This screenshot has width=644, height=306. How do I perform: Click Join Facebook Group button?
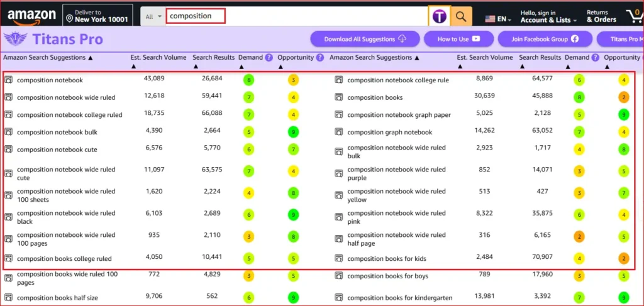[545, 39]
